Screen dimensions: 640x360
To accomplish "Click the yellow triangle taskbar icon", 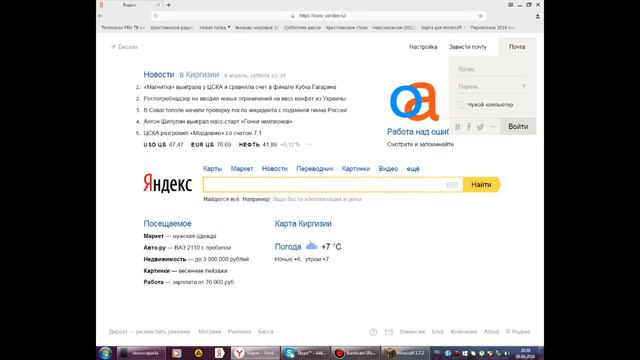I will 198,353.
